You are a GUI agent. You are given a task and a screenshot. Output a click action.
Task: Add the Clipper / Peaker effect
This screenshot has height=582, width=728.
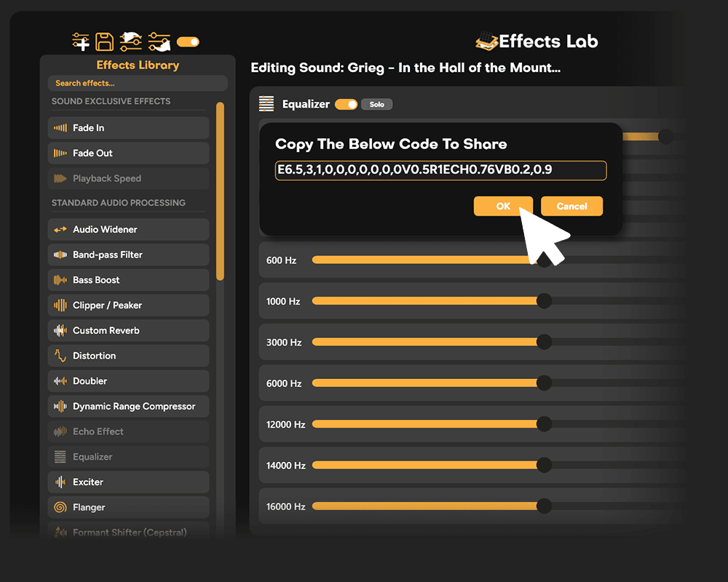click(128, 305)
